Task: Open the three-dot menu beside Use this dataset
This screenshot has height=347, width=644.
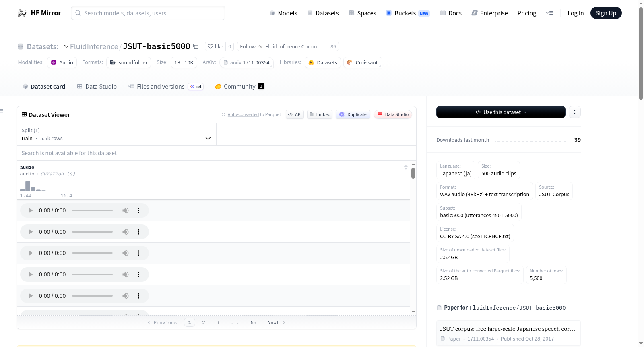Action: (575, 112)
